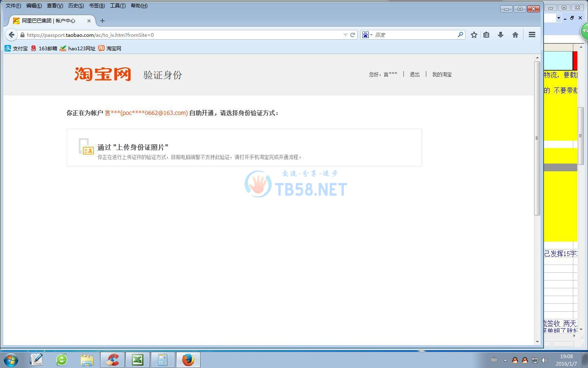The width and height of the screenshot is (588, 368).
Task: Open the 支付宝 bookmark
Action: (x=16, y=48)
